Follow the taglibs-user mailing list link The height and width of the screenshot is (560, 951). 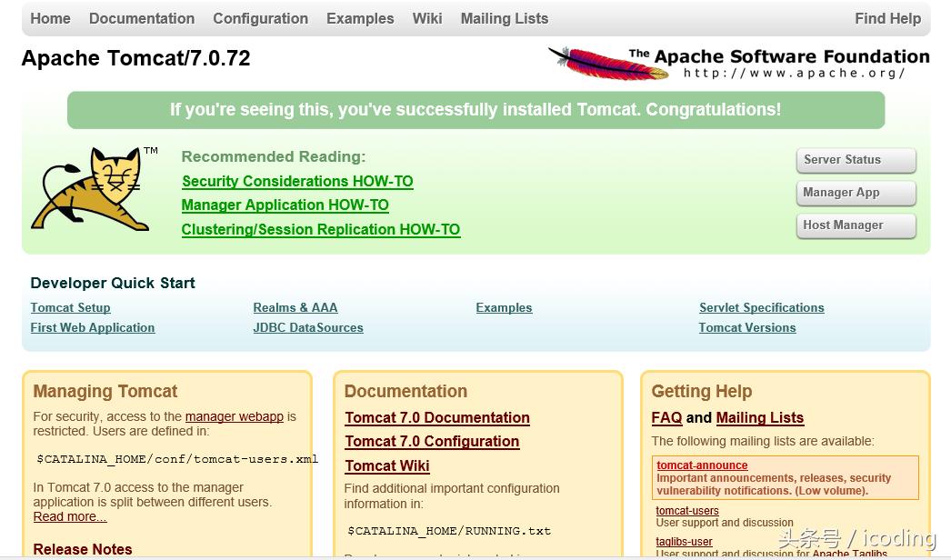(x=684, y=542)
